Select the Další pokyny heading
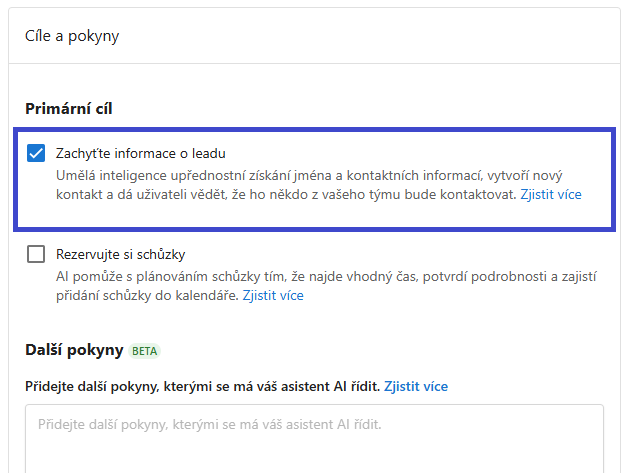The image size is (636, 473). point(74,350)
